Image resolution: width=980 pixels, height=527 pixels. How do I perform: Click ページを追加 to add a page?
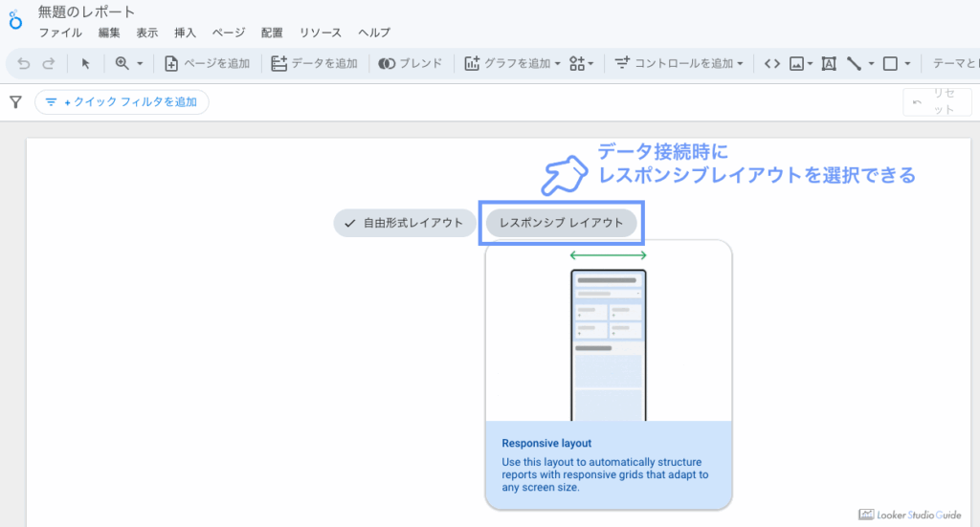coord(207,64)
